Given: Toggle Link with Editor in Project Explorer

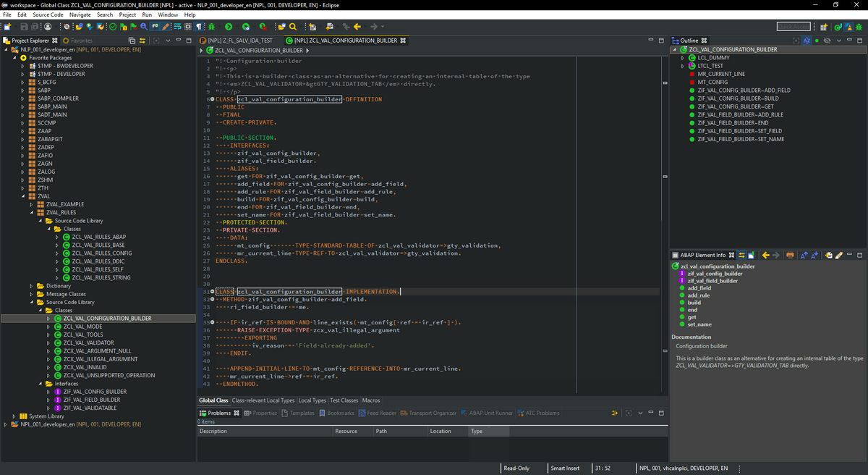Looking at the screenshot, I should tap(143, 41).
